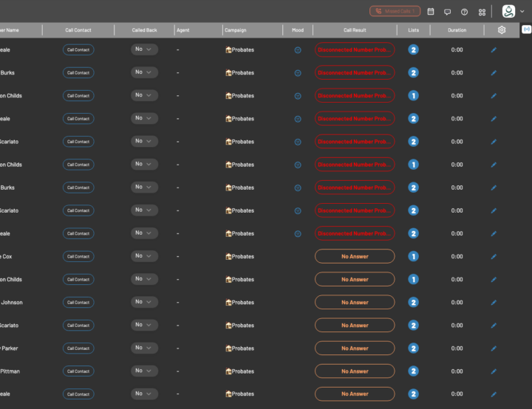Open the calendar icon in top bar
This screenshot has width=532, height=409.
tap(431, 12)
